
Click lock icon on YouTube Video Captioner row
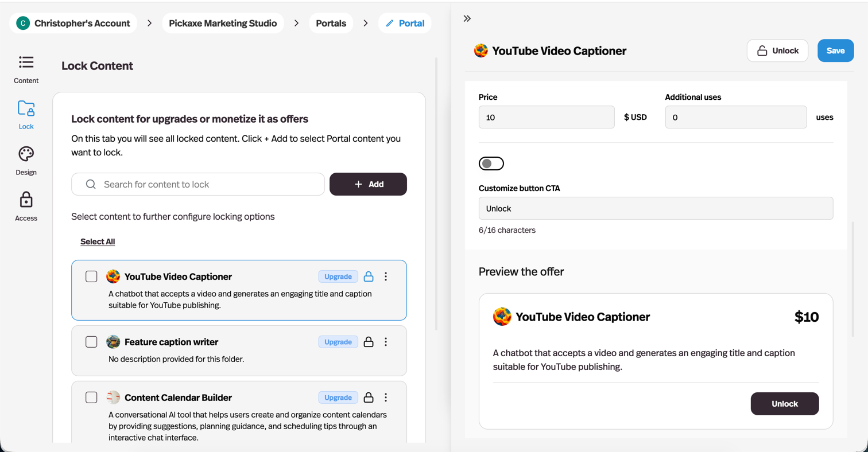369,277
